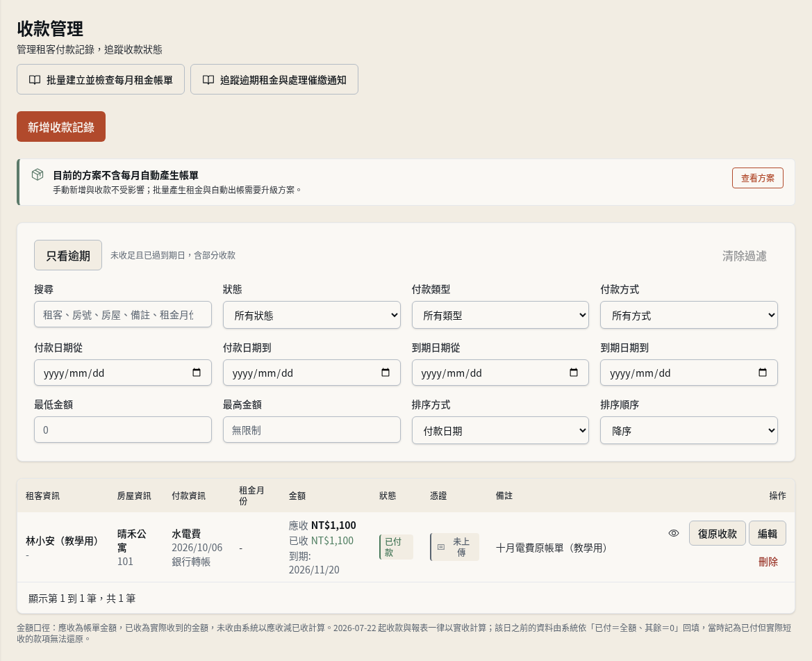Click the note 十月電費原帳單（教學用）
The width and height of the screenshot is (812, 661).
[552, 548]
